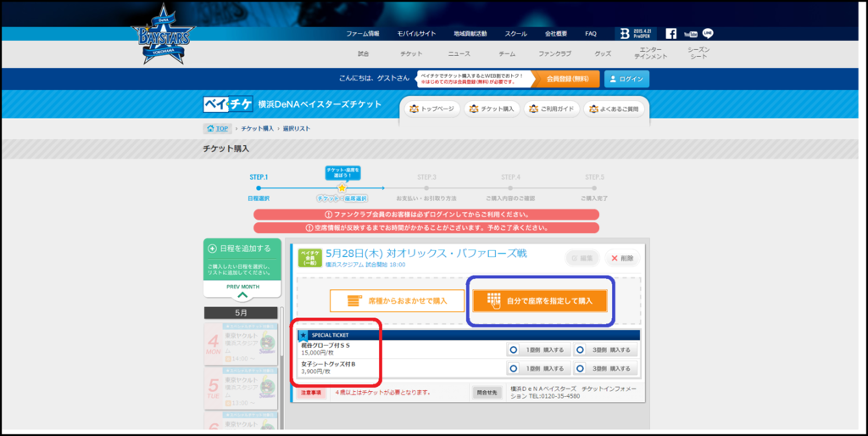The height and width of the screenshot is (436, 868).
Task: Select ニュース in the main navigation
Action: point(459,53)
